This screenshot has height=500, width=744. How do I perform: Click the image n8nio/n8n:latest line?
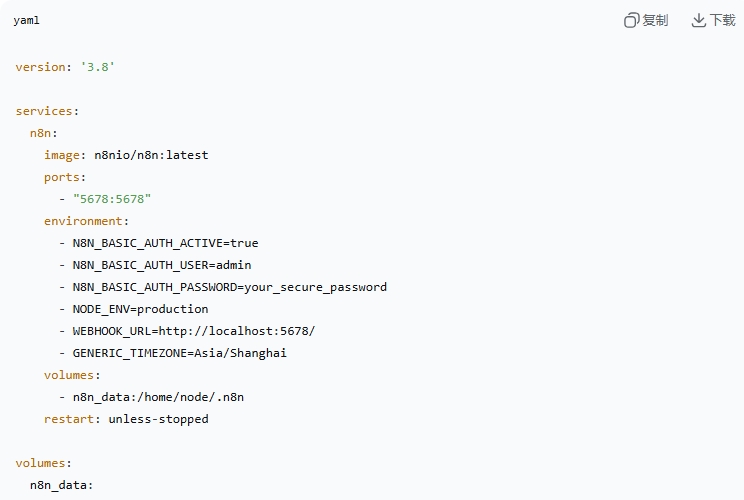point(125,155)
